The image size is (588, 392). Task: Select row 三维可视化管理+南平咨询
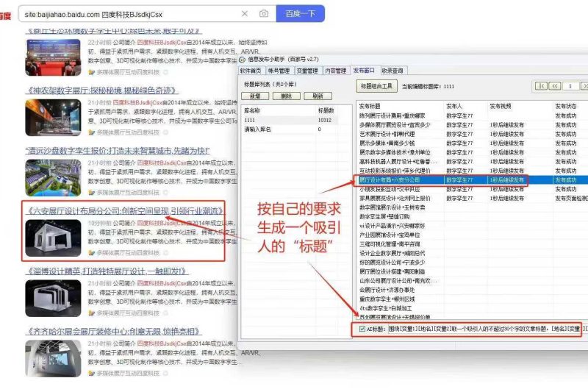[473, 244]
